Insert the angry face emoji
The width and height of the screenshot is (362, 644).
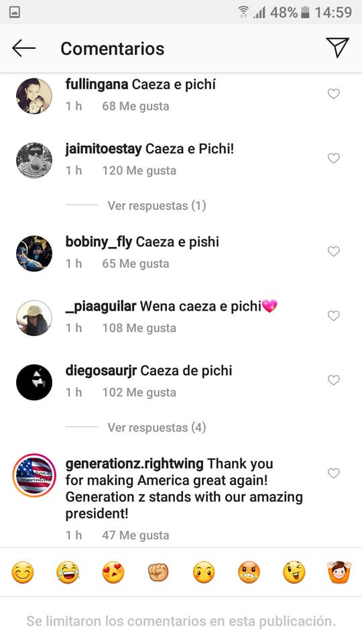click(x=249, y=572)
